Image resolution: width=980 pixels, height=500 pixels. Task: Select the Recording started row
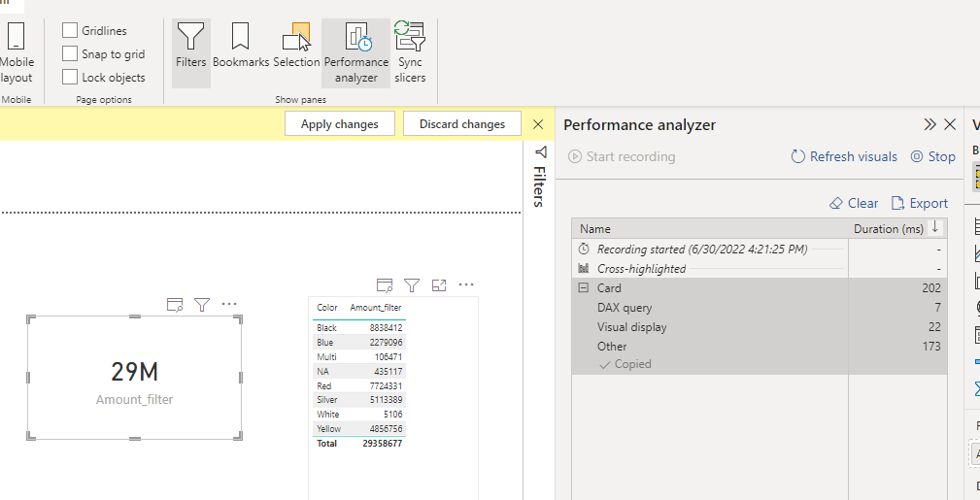pyautogui.click(x=760, y=249)
